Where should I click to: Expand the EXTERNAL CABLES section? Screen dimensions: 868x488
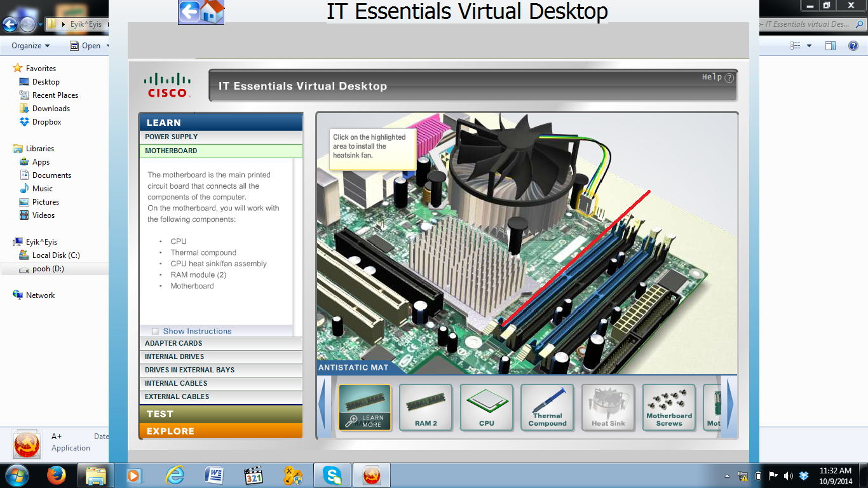pos(220,396)
